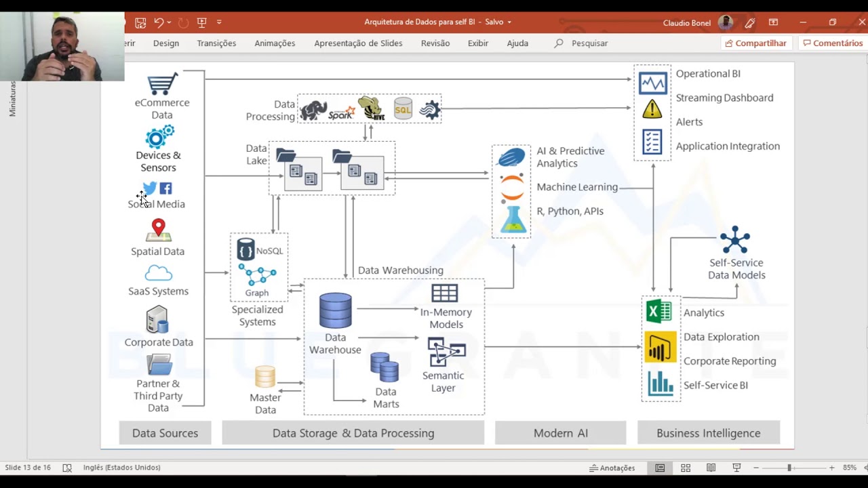Open the Transições tab

(x=216, y=43)
